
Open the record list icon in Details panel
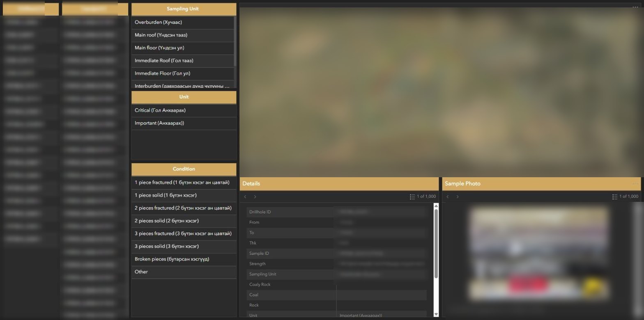[x=412, y=197]
